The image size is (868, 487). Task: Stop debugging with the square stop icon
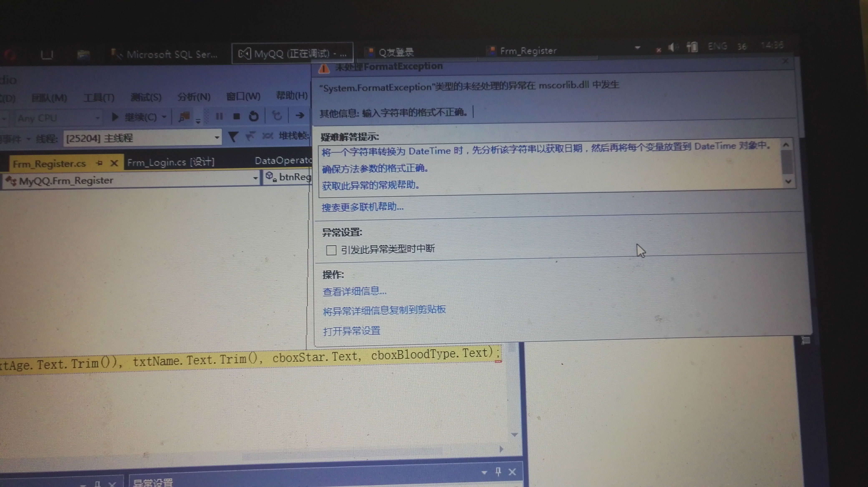point(236,116)
